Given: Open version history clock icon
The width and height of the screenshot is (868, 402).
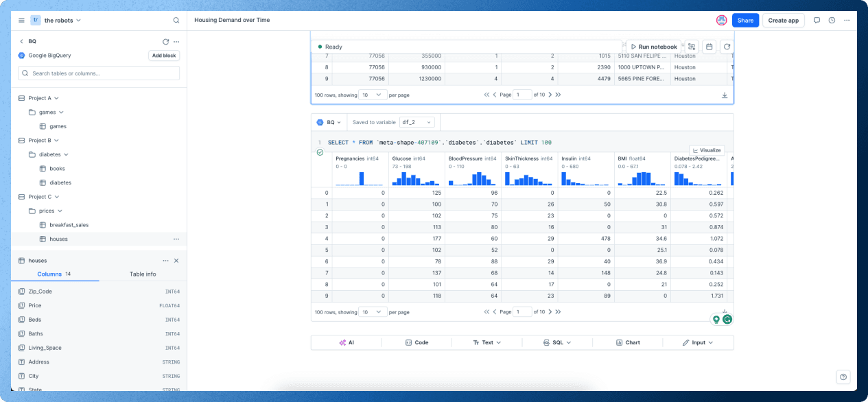Looking at the screenshot, I should [832, 21].
